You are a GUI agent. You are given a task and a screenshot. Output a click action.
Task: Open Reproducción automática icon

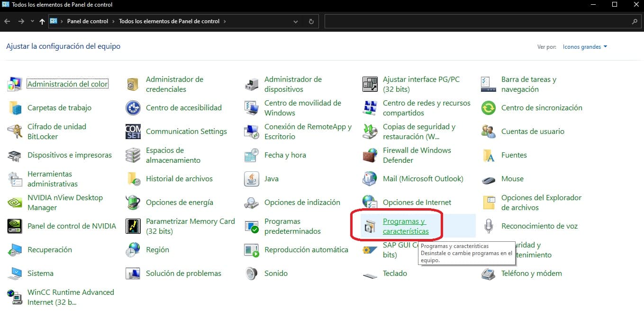(x=252, y=250)
